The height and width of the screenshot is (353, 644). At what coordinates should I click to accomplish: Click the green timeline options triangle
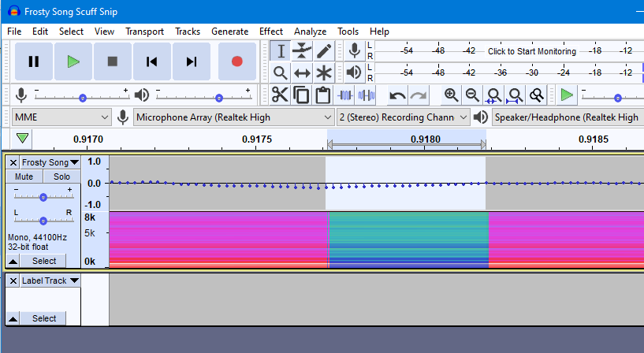22,139
